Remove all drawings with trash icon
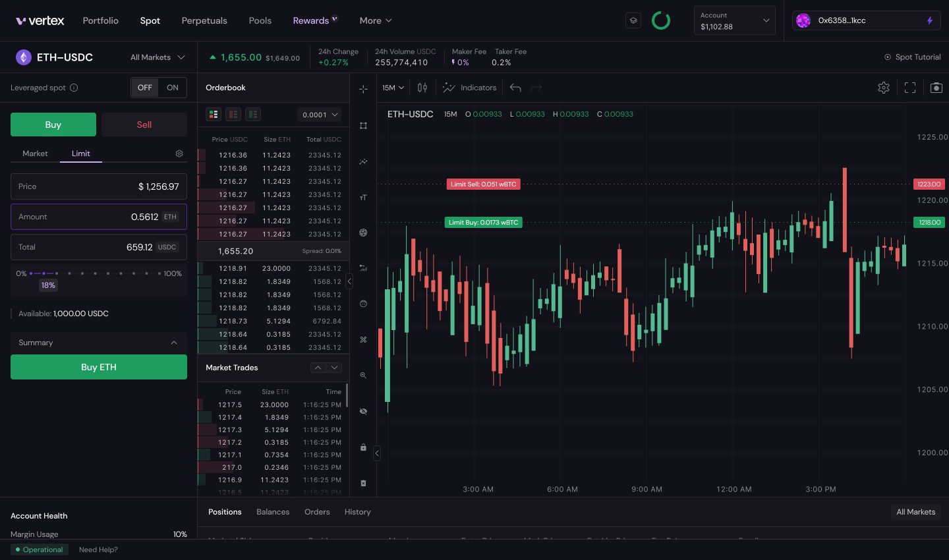The height and width of the screenshot is (560, 949). coord(363,483)
